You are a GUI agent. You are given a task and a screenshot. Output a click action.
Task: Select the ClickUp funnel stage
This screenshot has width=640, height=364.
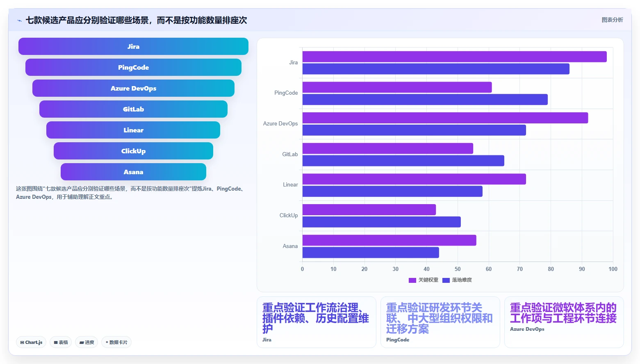[133, 151]
